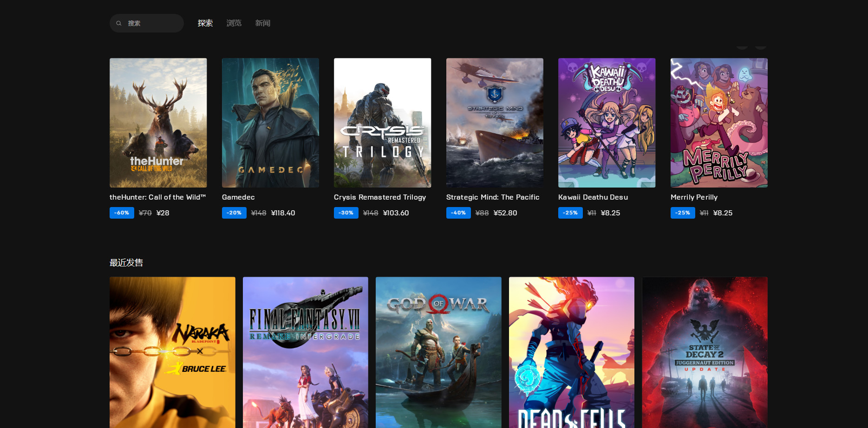Open Strategic Mind: The Pacific cover

(495, 123)
